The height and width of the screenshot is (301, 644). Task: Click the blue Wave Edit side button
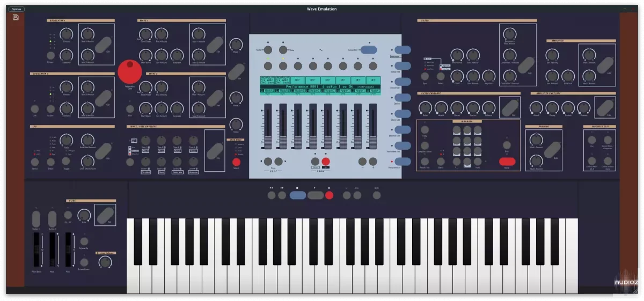pyautogui.click(x=402, y=114)
